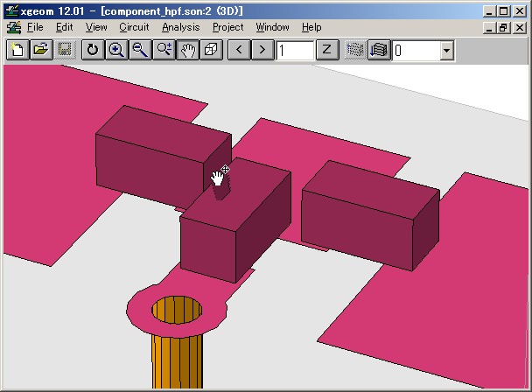Zoom in using magnifier plus icon
532x392 pixels.
(116, 50)
